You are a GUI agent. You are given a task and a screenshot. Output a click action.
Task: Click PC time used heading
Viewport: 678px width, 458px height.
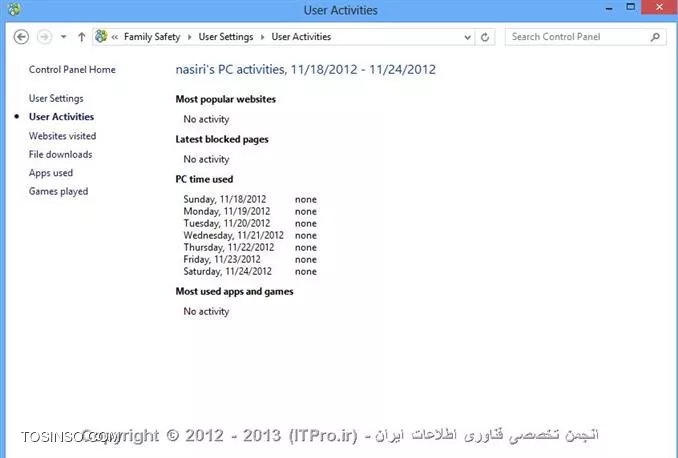[x=204, y=179]
